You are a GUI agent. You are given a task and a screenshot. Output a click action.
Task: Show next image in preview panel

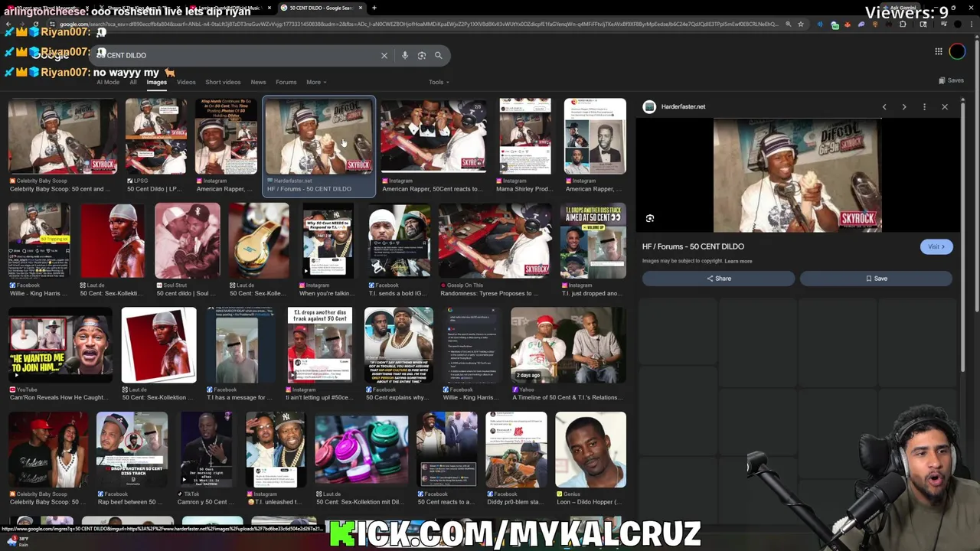point(904,107)
